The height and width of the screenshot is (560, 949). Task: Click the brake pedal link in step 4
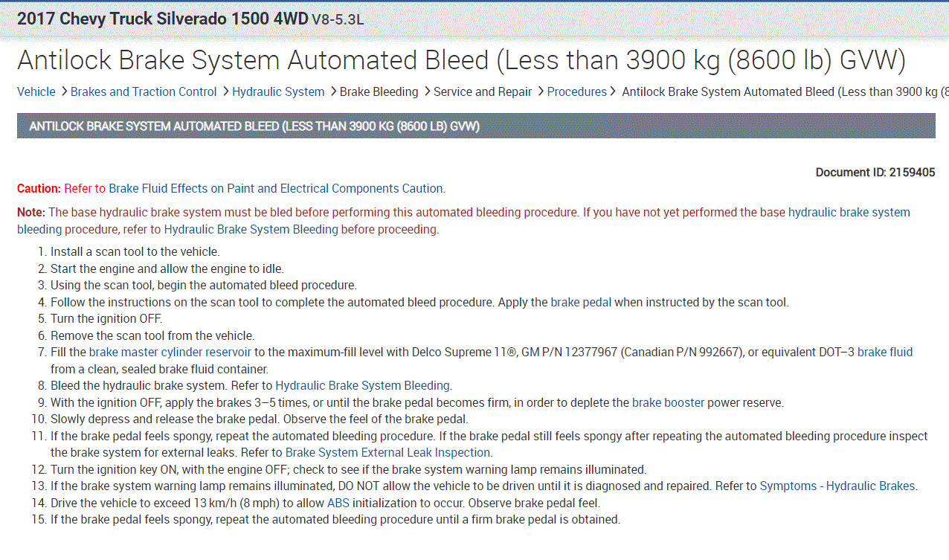pos(581,302)
